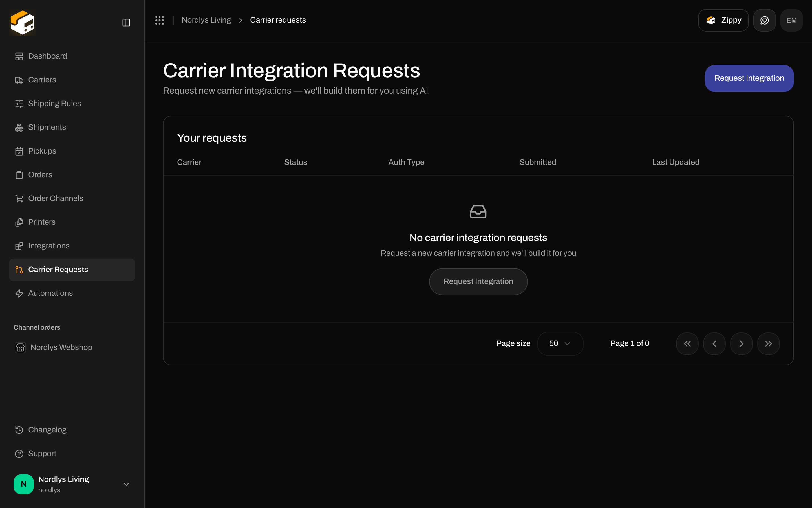Image resolution: width=812 pixels, height=508 pixels.
Task: Click the Nordlys Webshop store icon
Action: 20,347
